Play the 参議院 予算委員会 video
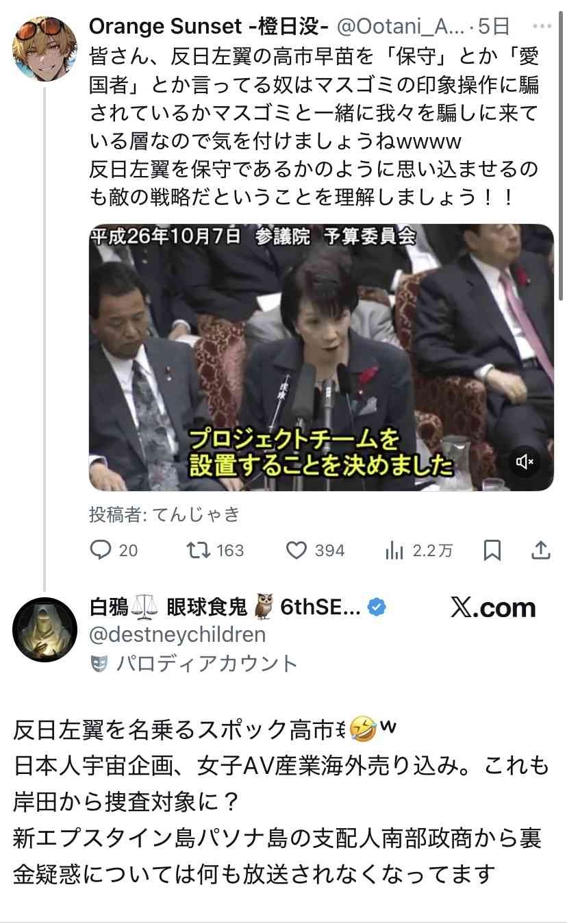This screenshot has height=924, width=567. 321,358
